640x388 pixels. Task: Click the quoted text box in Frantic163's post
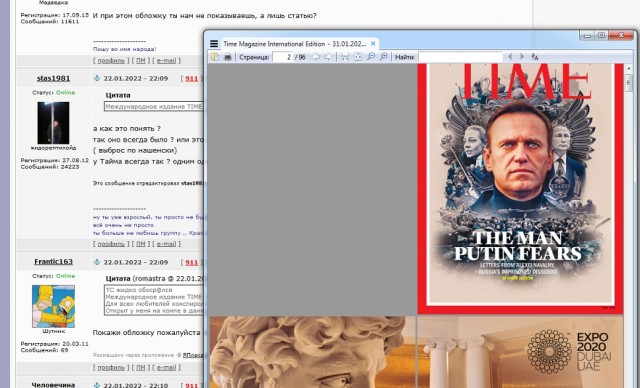coord(154,300)
